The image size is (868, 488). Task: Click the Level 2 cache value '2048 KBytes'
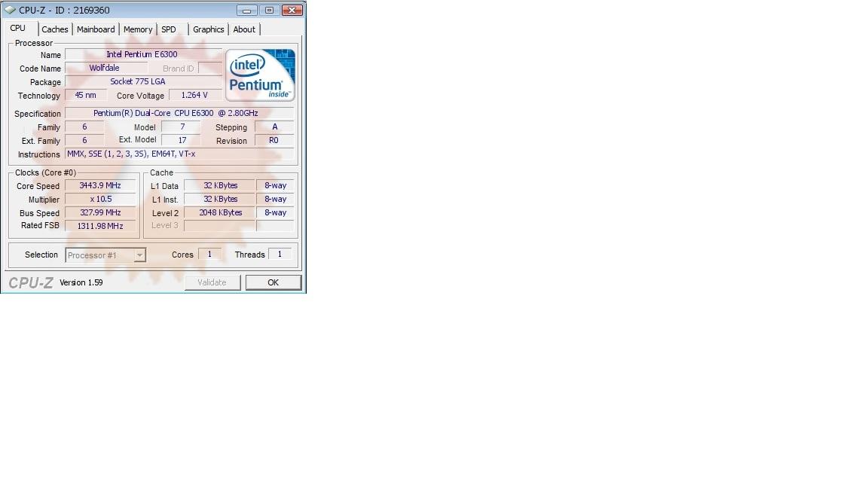click(220, 212)
